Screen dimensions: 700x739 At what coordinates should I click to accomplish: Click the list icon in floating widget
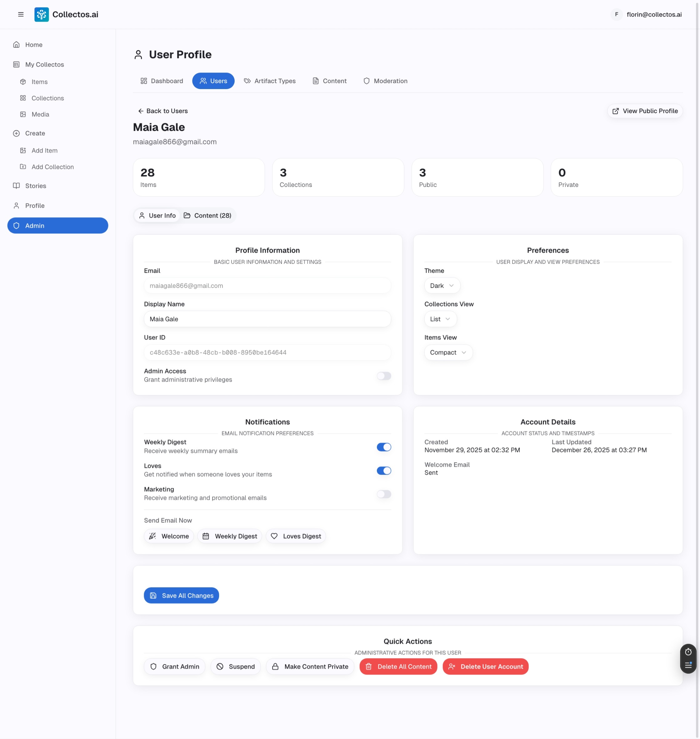688,665
